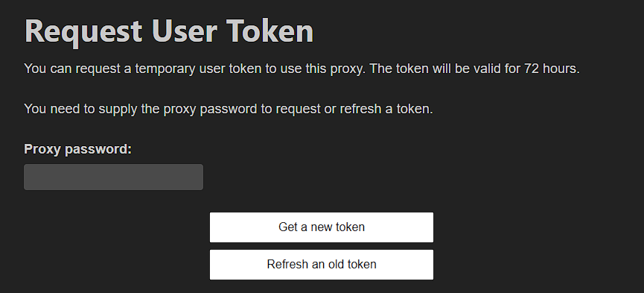Click the Proxy password input field
Screen dimensions: 644x293
coord(113,177)
